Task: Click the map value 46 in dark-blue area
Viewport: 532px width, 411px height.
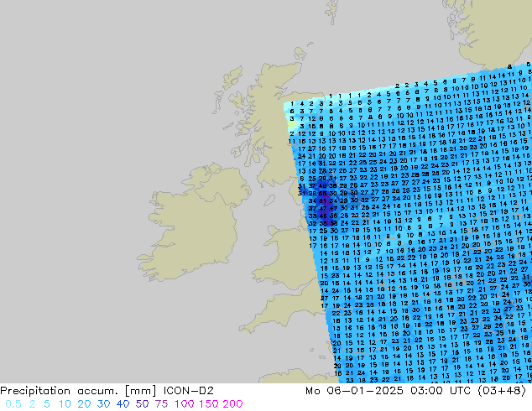Action: pos(323,216)
